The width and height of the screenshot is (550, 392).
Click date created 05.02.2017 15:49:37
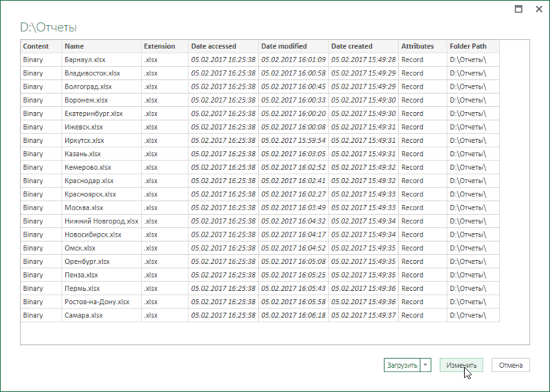[x=364, y=315]
